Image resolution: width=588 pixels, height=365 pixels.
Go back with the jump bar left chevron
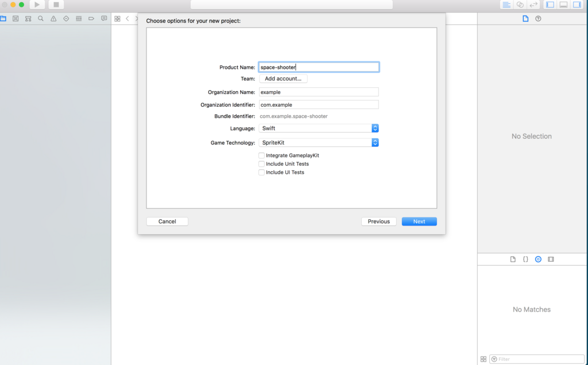pos(127,19)
